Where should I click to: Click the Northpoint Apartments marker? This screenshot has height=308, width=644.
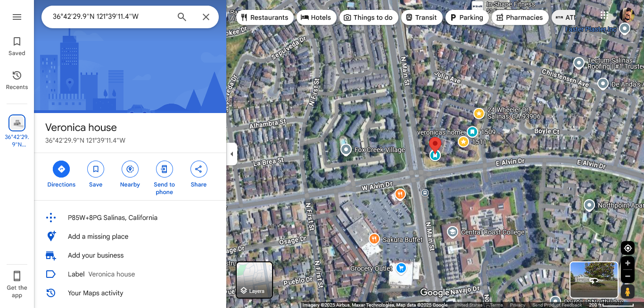(589, 205)
